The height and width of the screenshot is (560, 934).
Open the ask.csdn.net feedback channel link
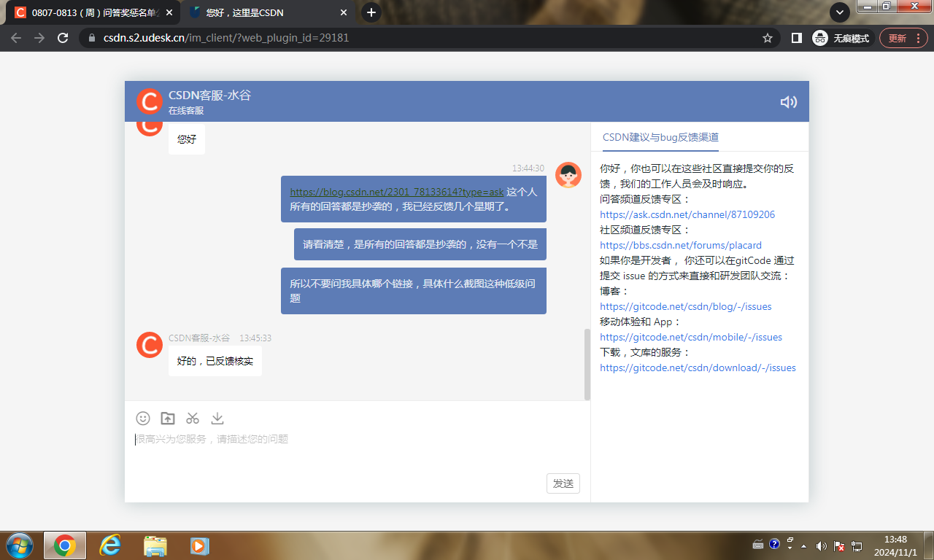(x=687, y=214)
